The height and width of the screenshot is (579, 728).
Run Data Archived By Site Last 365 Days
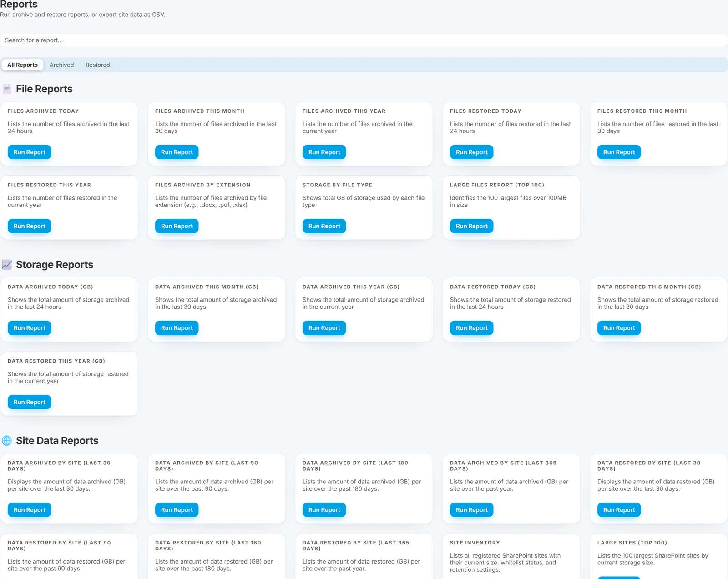472,510
